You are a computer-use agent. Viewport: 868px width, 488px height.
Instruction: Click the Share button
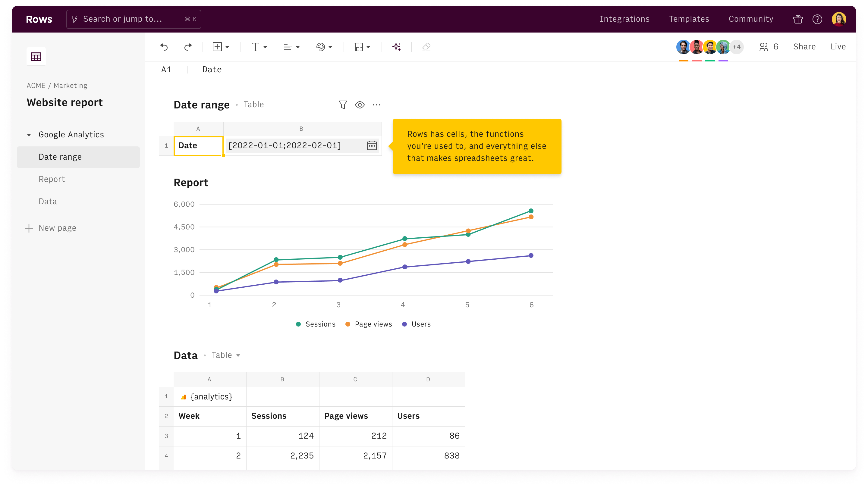click(804, 47)
